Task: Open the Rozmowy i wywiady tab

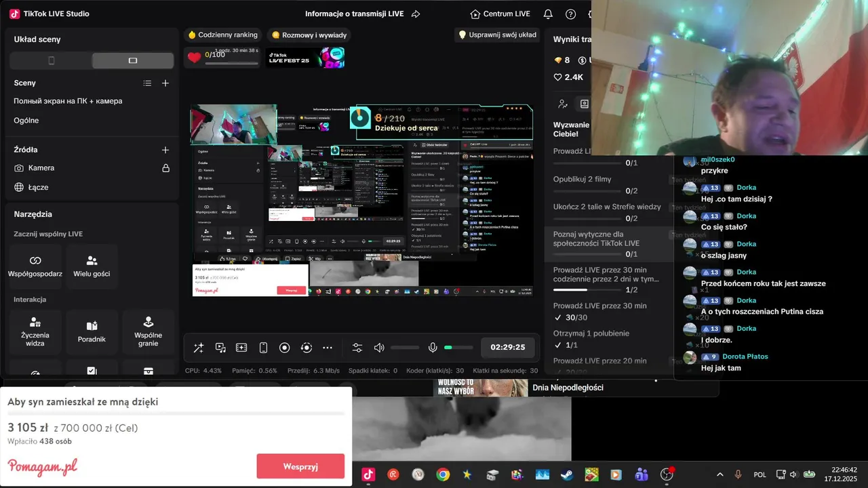Action: pyautogui.click(x=309, y=35)
